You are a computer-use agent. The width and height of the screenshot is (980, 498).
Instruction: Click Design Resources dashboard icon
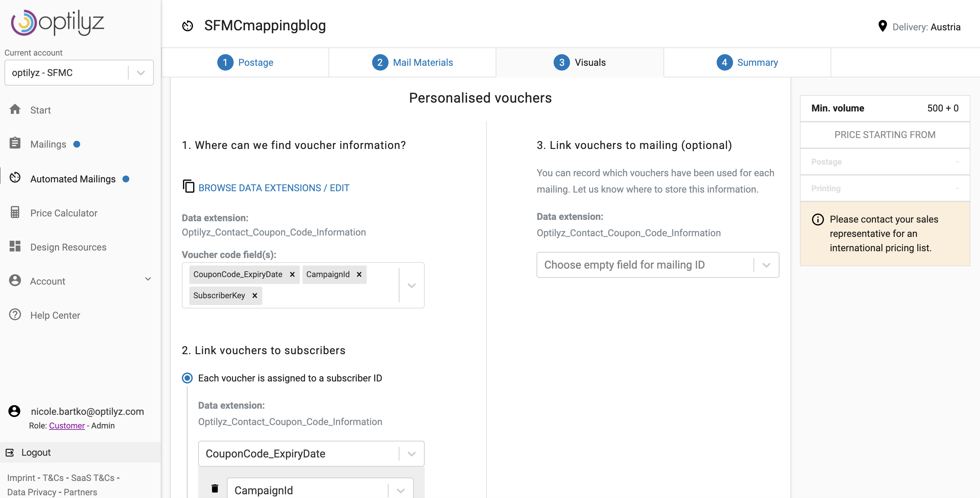click(15, 246)
